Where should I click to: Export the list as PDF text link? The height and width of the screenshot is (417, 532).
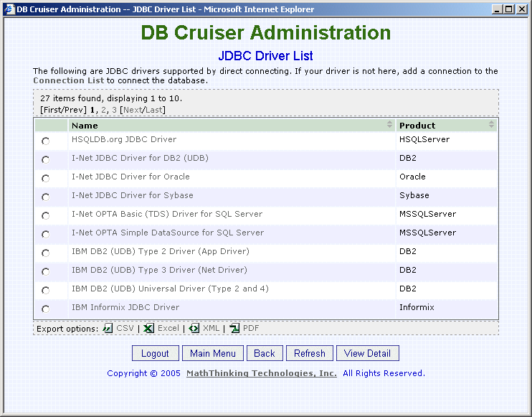[251, 328]
